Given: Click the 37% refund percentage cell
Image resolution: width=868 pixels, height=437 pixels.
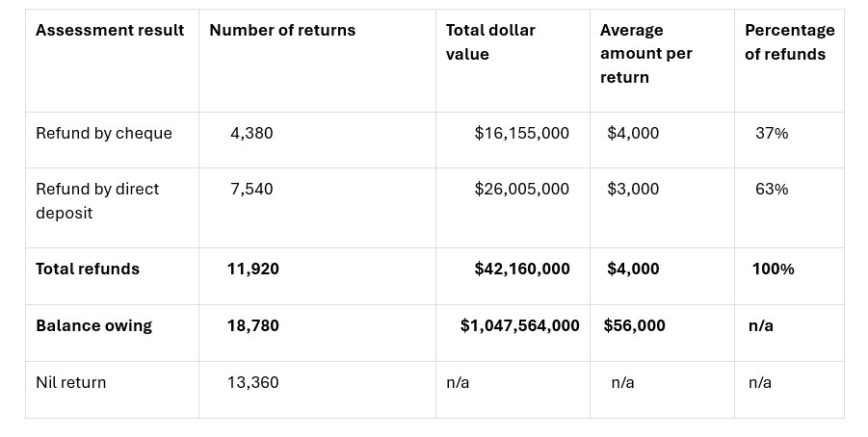Looking at the screenshot, I should pyautogui.click(x=772, y=134).
